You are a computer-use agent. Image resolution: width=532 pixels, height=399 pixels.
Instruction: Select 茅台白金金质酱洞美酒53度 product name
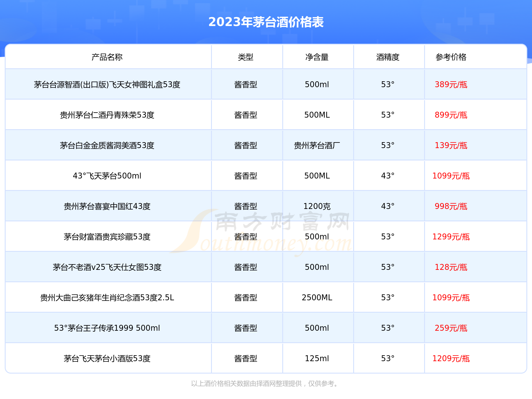(107, 146)
